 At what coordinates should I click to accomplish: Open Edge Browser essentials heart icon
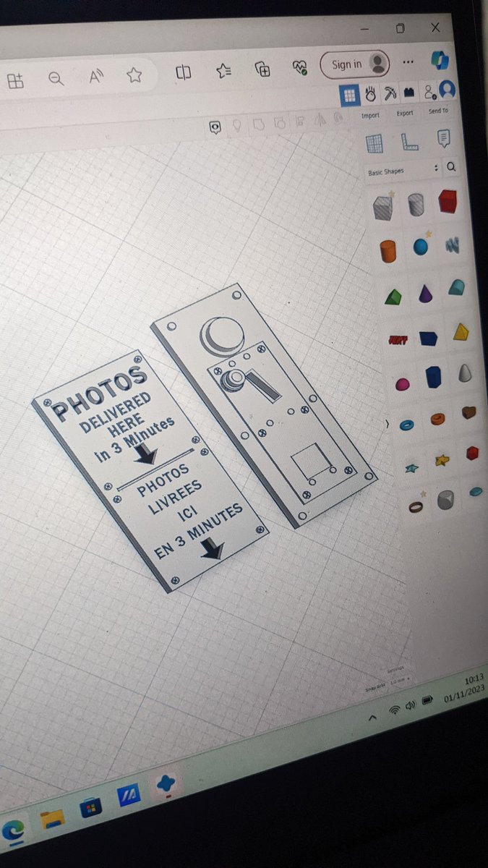pyautogui.click(x=301, y=68)
